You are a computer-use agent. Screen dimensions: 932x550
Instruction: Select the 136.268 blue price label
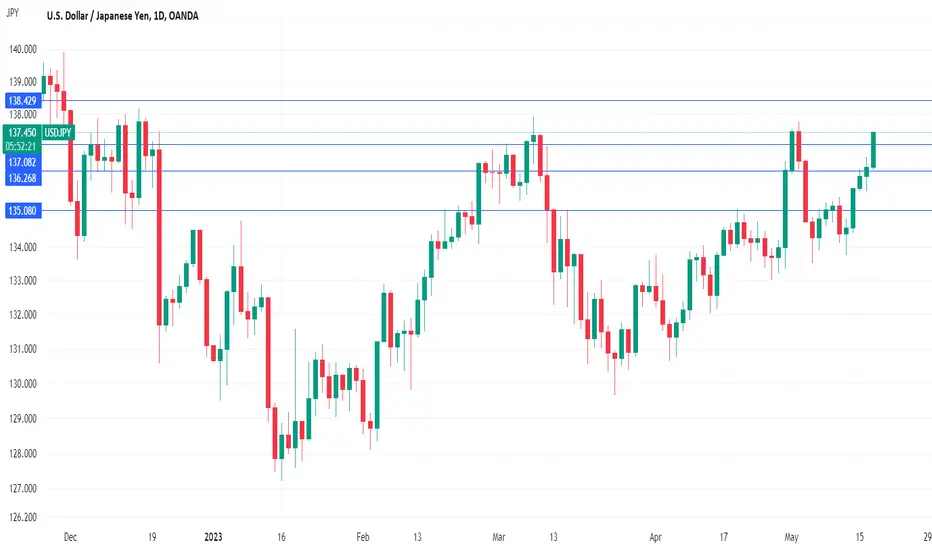(23, 178)
